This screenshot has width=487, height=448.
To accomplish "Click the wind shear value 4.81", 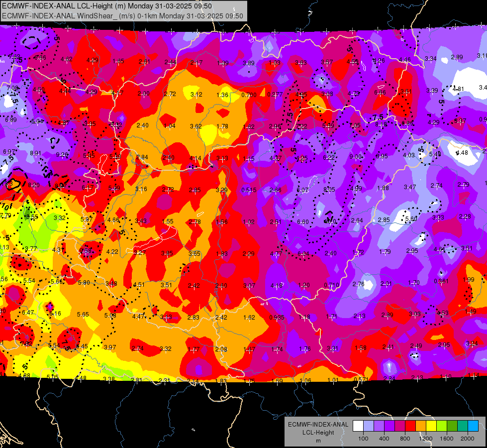I will point(458,89).
